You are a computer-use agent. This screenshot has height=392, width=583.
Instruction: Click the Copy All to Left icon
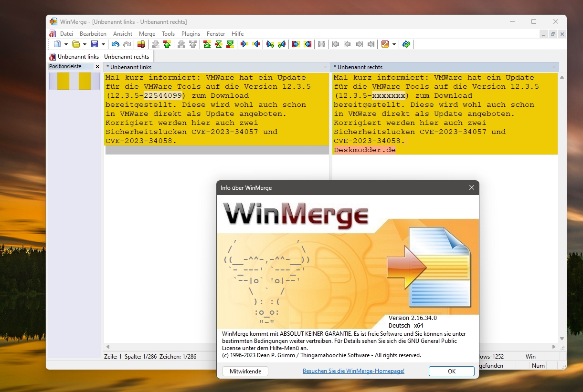[x=307, y=44]
